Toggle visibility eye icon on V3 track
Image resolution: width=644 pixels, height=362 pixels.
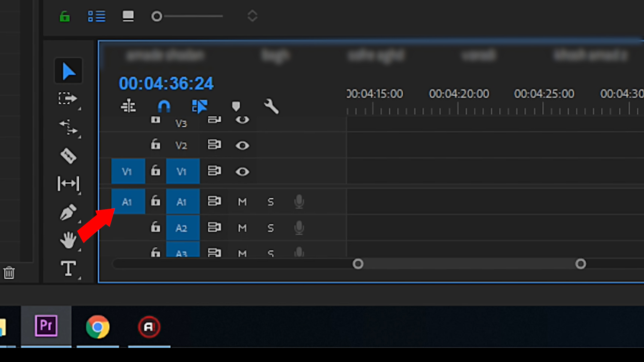tap(243, 119)
